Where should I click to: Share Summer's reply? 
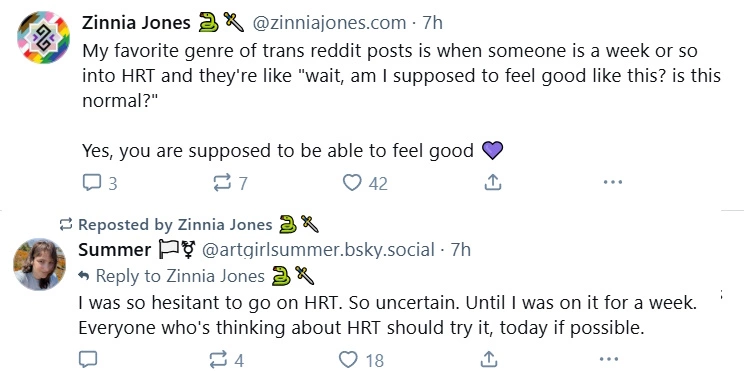tap(489, 359)
